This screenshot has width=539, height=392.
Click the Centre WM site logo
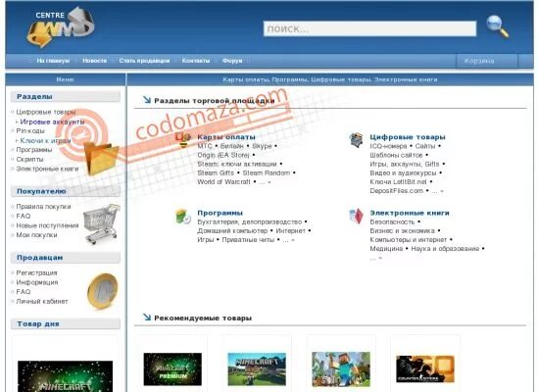coord(61,27)
